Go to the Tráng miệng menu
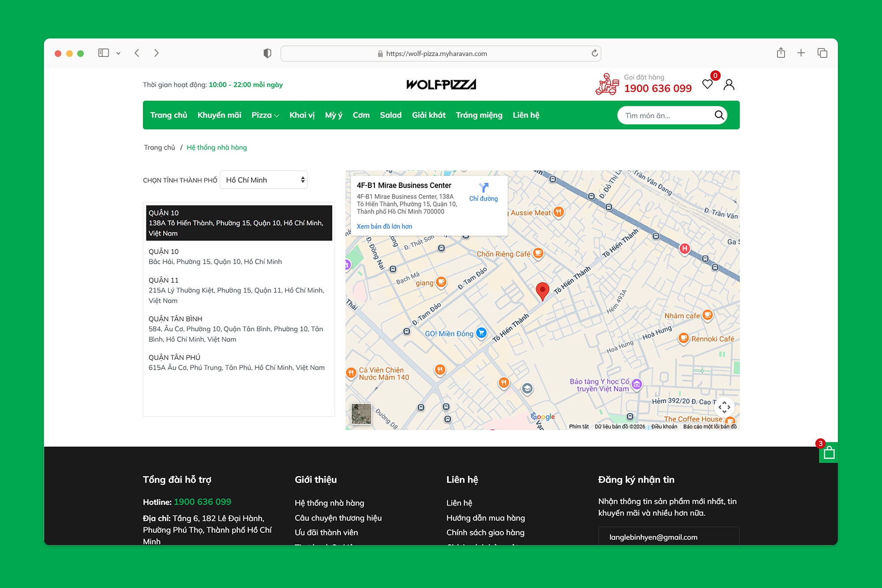 pos(479,115)
